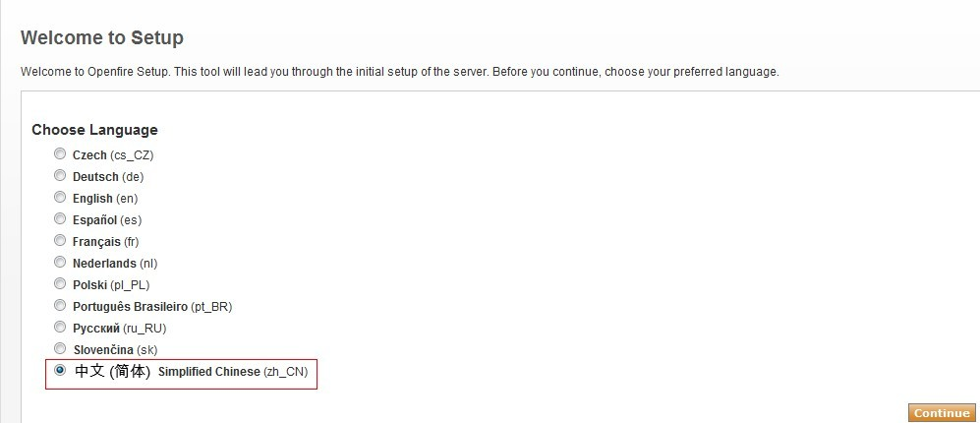The width and height of the screenshot is (980, 423).
Task: Select the Deutsch (de) radio button
Action: (x=61, y=175)
